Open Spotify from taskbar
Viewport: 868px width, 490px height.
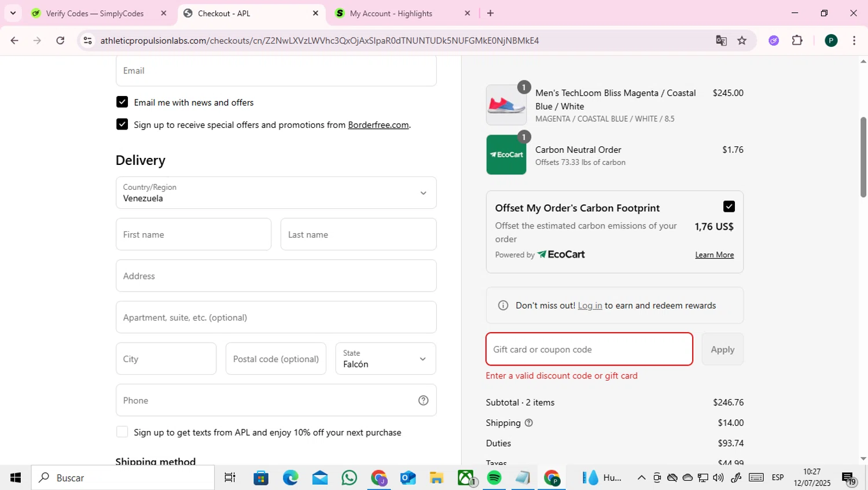[x=494, y=478]
